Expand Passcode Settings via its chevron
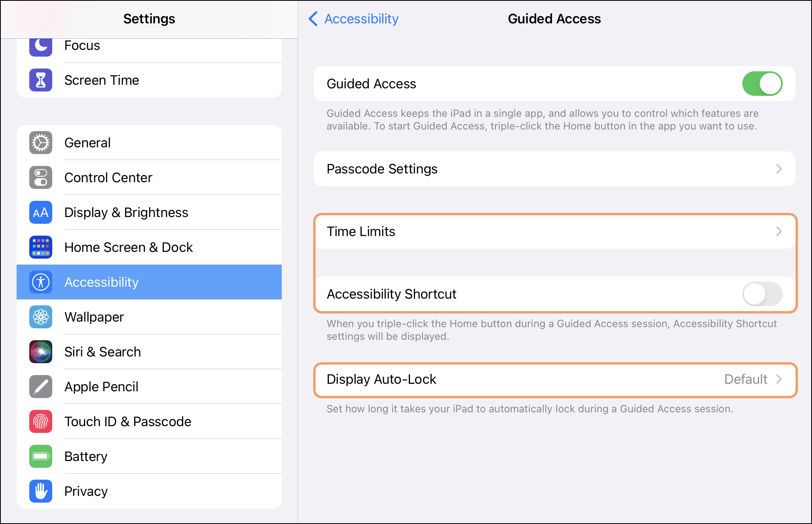This screenshot has height=524, width=812. click(779, 169)
